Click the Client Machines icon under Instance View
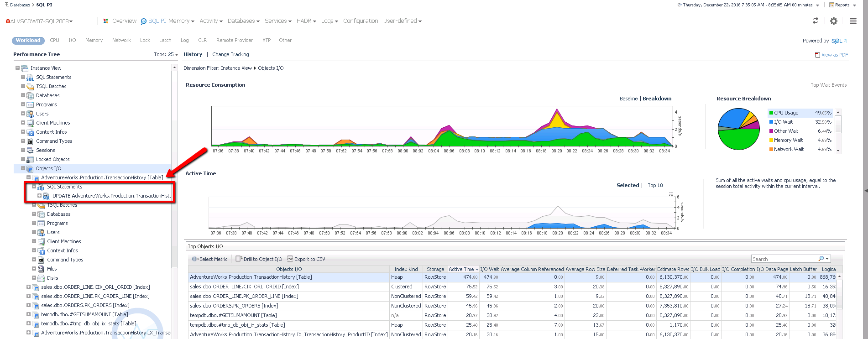Screen dimensions: 868x339 30,123
